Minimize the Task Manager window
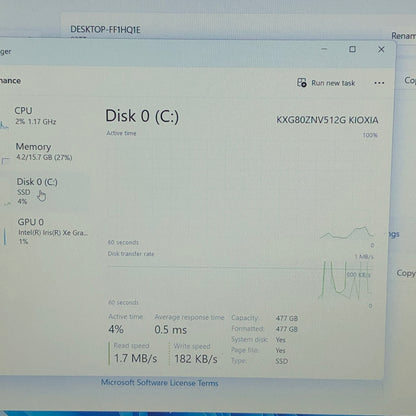The image size is (416, 416). 324,49
